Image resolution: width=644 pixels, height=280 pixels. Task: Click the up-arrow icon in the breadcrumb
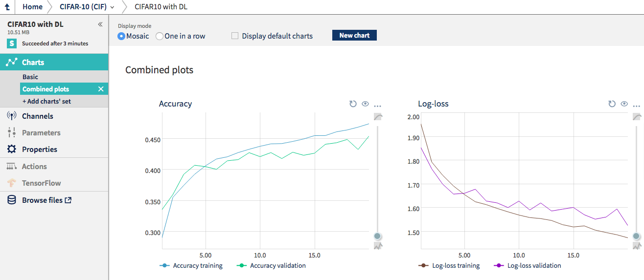click(7, 7)
